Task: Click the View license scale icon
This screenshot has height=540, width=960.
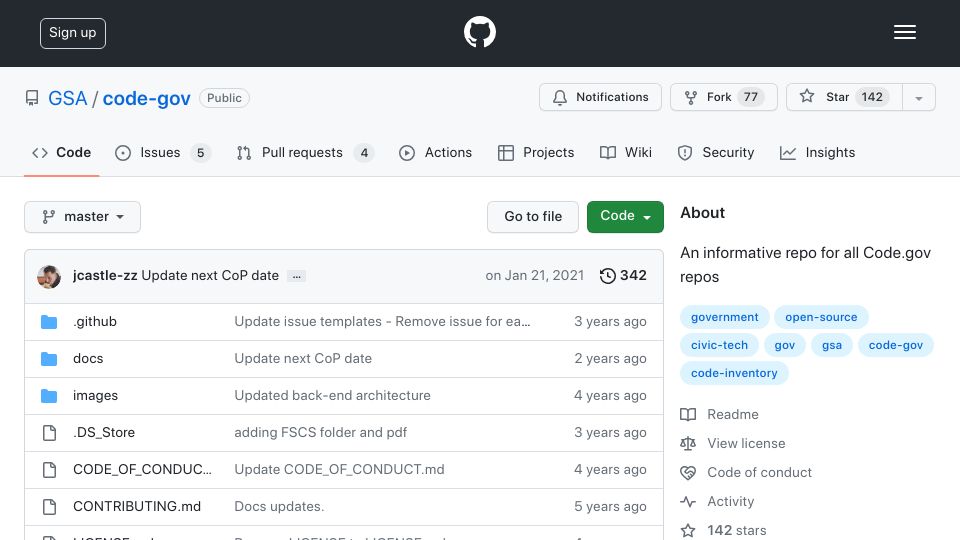Action: pyautogui.click(x=688, y=443)
